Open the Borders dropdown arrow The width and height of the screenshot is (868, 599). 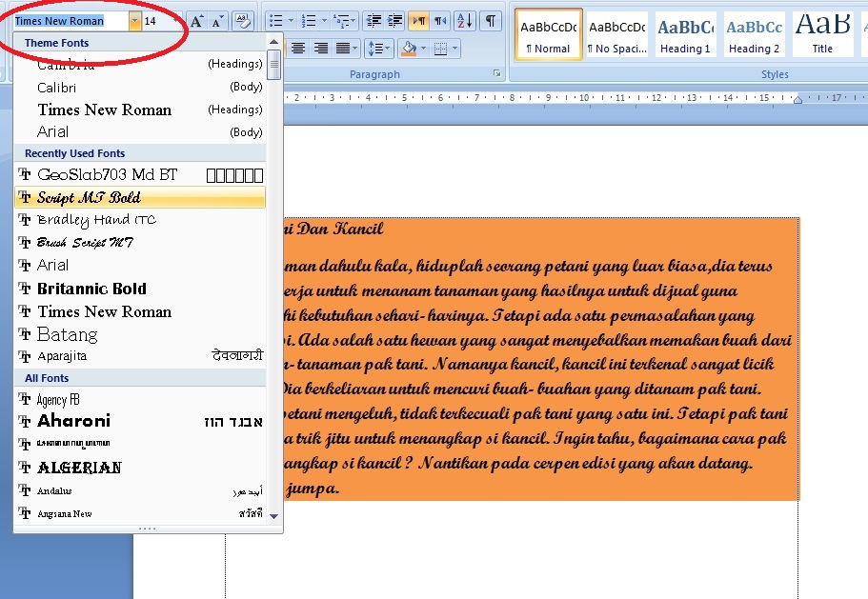pyautogui.click(x=455, y=48)
